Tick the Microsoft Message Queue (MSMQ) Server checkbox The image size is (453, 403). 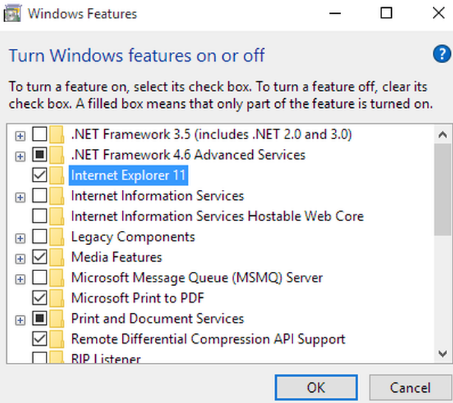[40, 277]
